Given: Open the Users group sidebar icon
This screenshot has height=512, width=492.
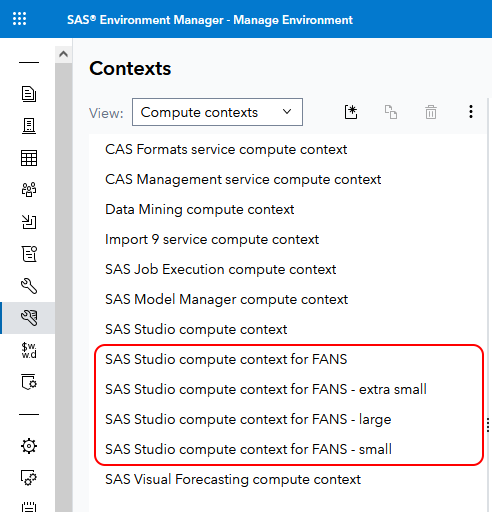Looking at the screenshot, I should [x=29, y=190].
